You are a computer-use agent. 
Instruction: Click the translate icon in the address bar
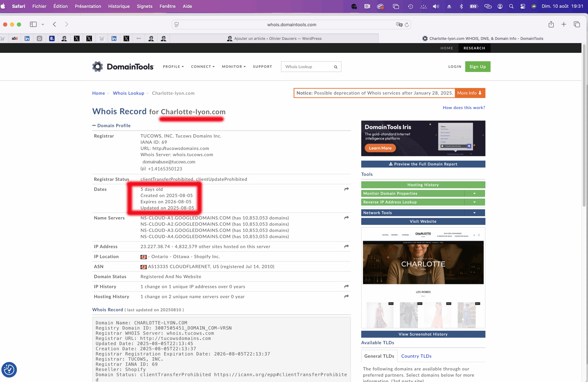pyautogui.click(x=399, y=24)
